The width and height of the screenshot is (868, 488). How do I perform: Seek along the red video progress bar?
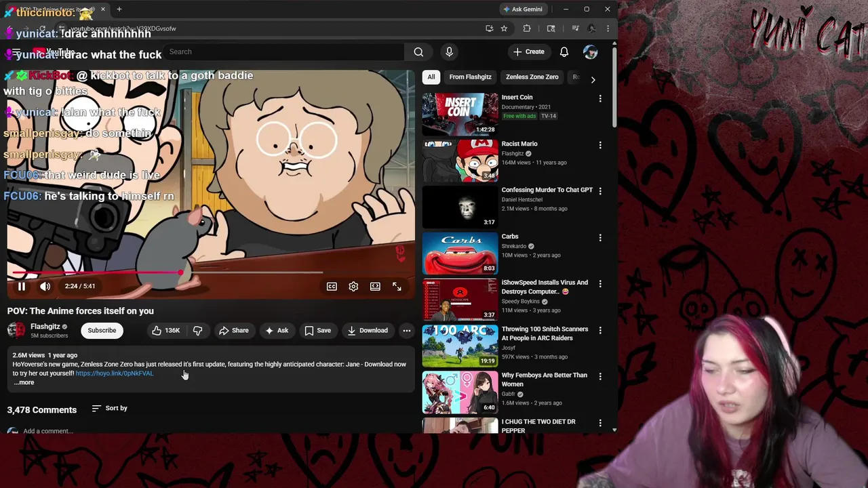pos(167,272)
